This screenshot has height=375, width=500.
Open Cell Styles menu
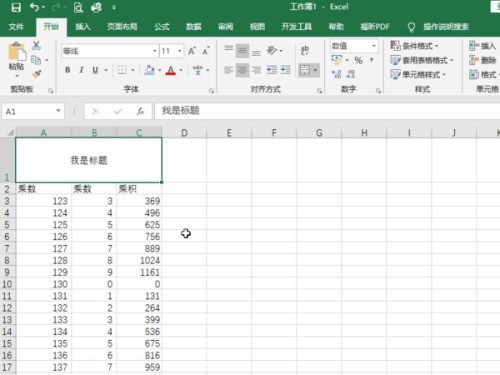418,74
